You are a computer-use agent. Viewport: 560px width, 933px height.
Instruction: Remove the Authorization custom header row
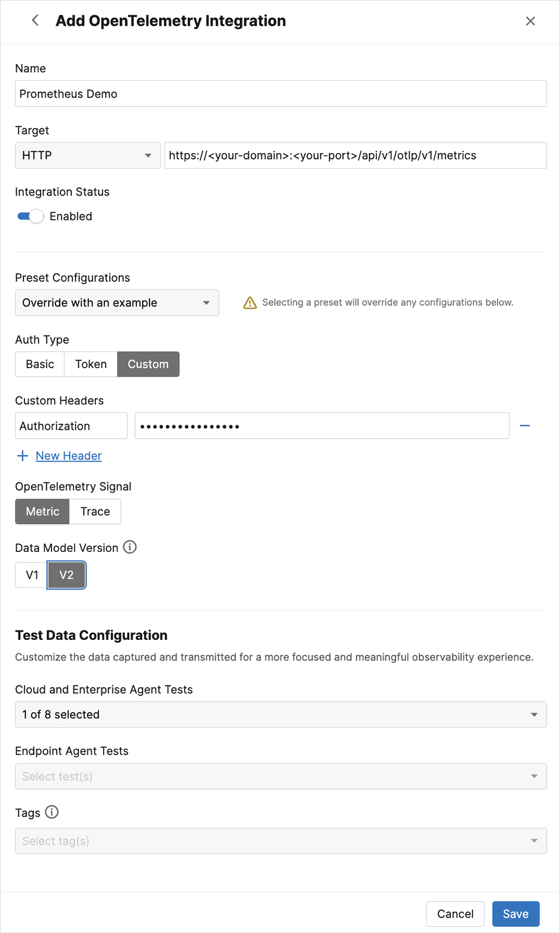coord(524,426)
